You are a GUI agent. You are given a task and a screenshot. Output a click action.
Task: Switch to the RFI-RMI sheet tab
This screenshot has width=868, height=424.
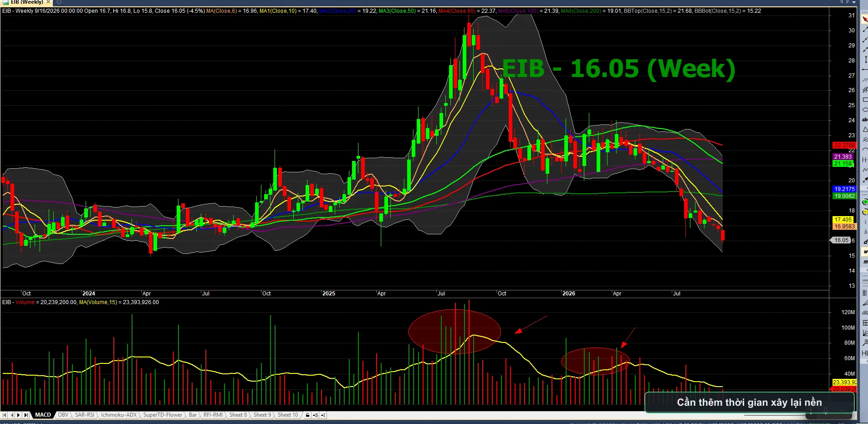tap(213, 415)
